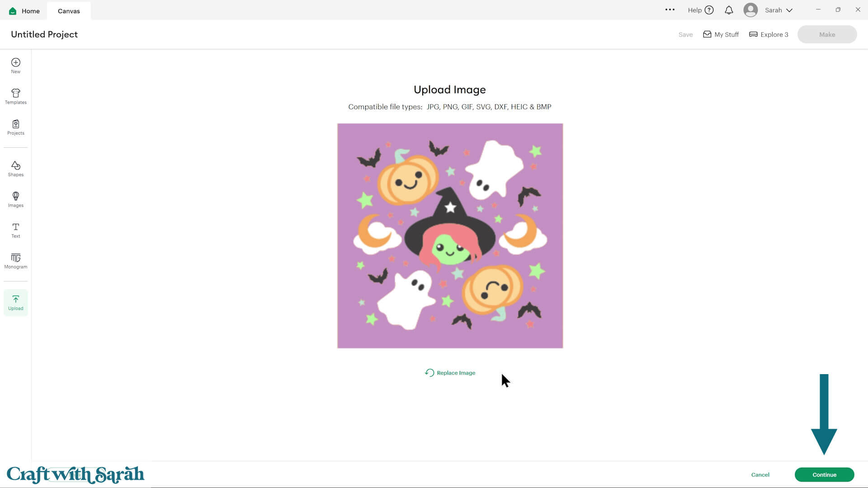The image size is (868, 488).
Task: Open the Upload panel
Action: click(15, 302)
